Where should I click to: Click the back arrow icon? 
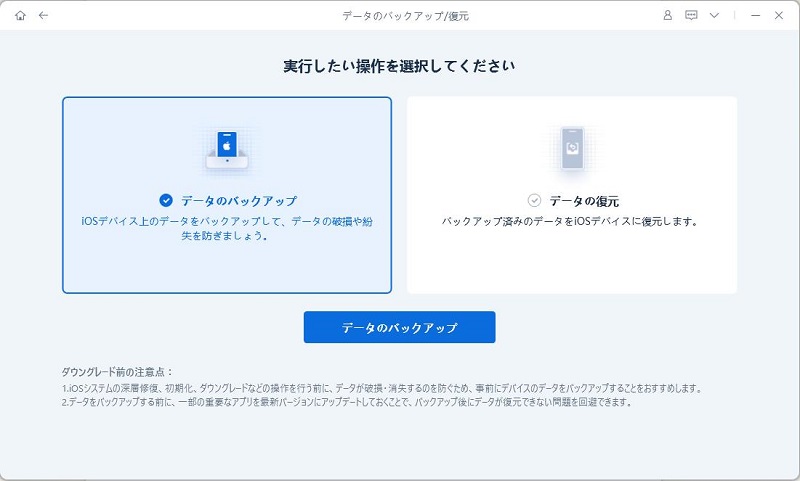coord(43,15)
